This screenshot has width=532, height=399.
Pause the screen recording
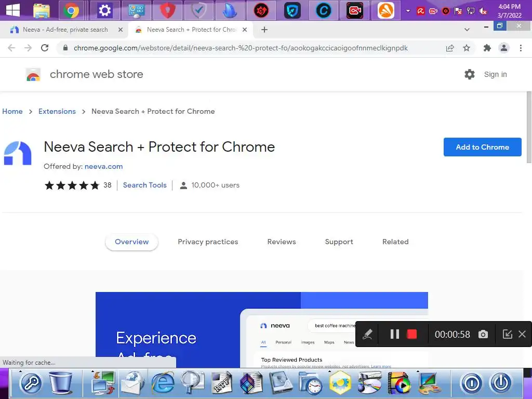coord(395,334)
